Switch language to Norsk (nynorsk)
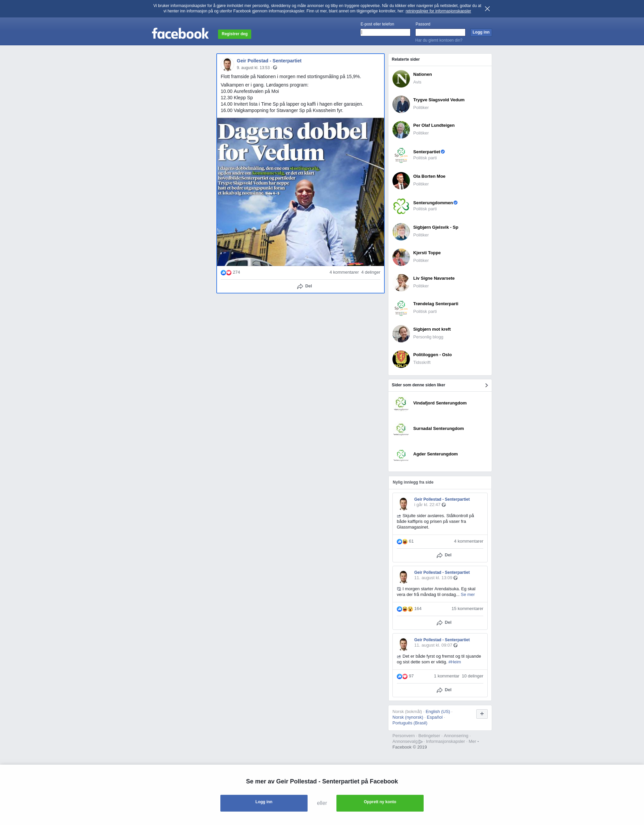644x825 pixels. 408,717
